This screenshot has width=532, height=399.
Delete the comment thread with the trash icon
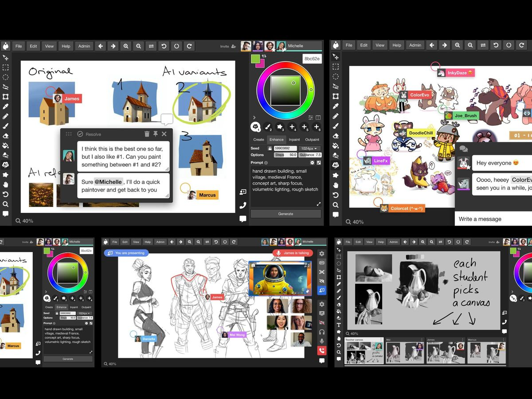(147, 134)
